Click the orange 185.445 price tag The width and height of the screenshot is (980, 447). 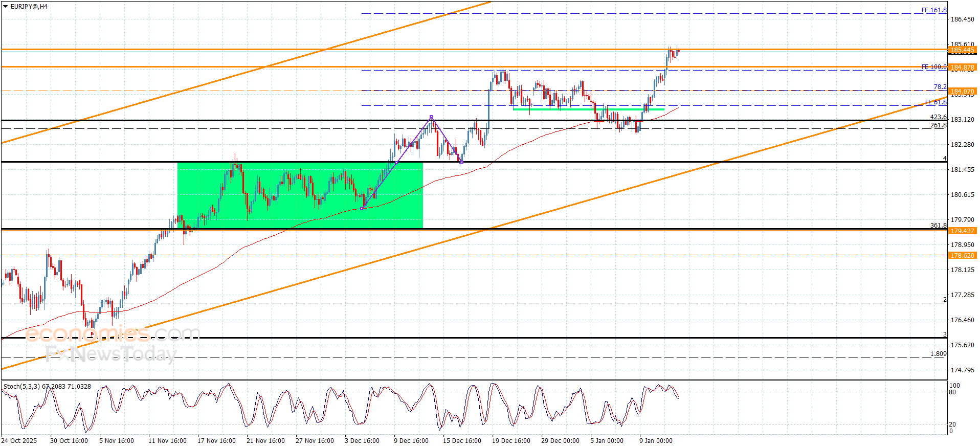click(x=963, y=50)
